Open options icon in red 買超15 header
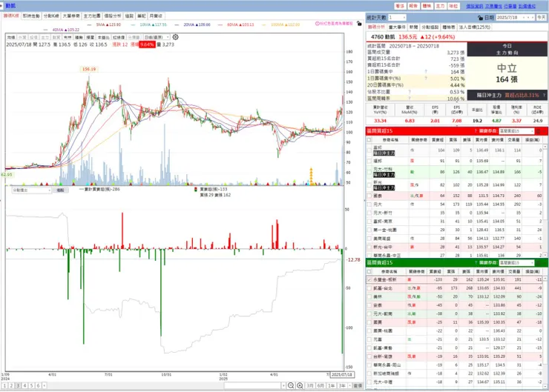This screenshot has width=549, height=392. (x=538, y=131)
